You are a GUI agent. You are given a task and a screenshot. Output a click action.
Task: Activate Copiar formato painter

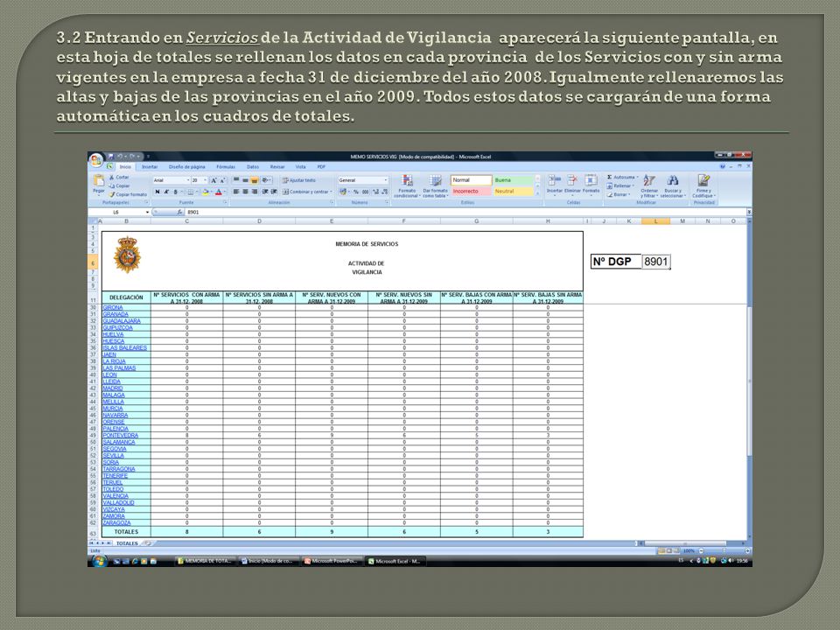pyautogui.click(x=128, y=194)
